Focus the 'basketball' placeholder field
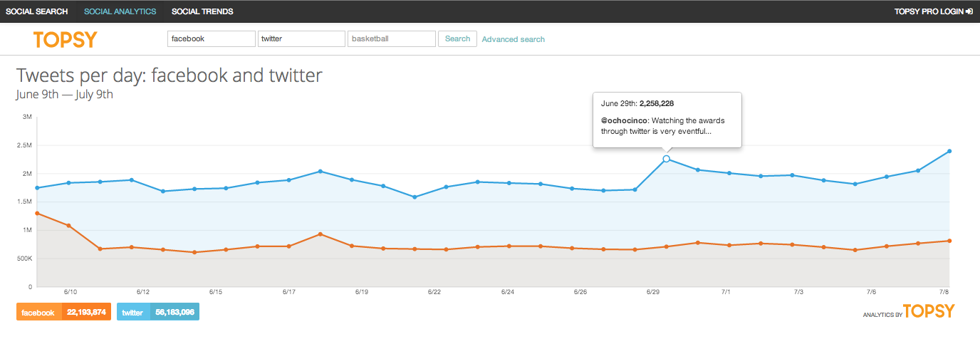Screen dimensions: 980x339 click(391, 38)
